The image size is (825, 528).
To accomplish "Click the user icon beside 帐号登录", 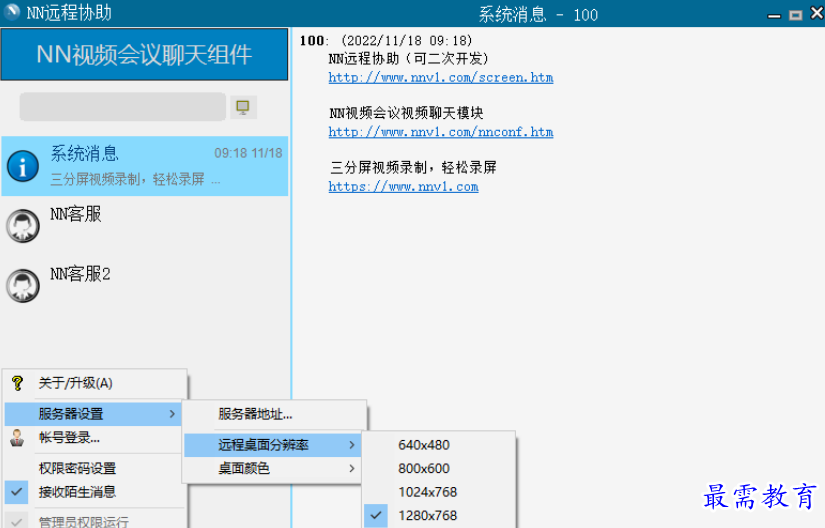I will coord(17,438).
